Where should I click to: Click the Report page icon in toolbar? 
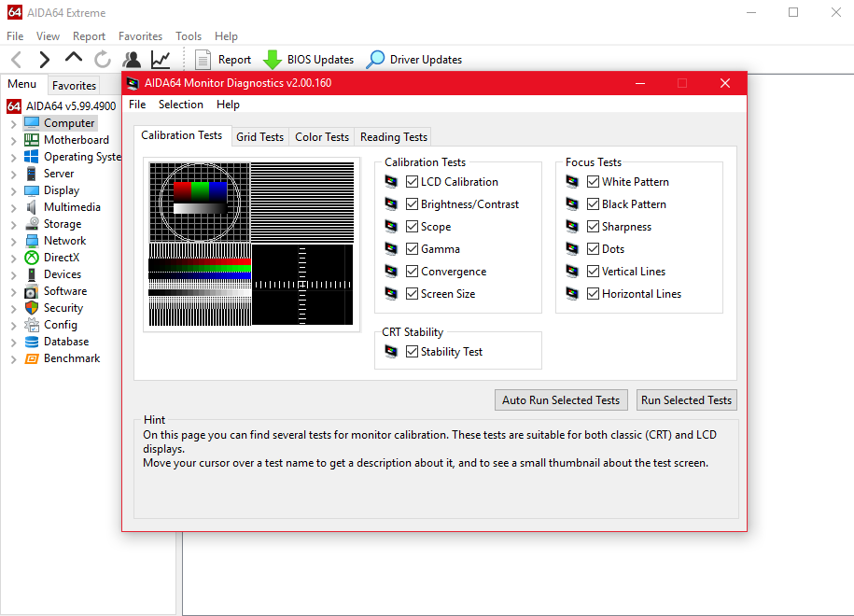pyautogui.click(x=203, y=60)
